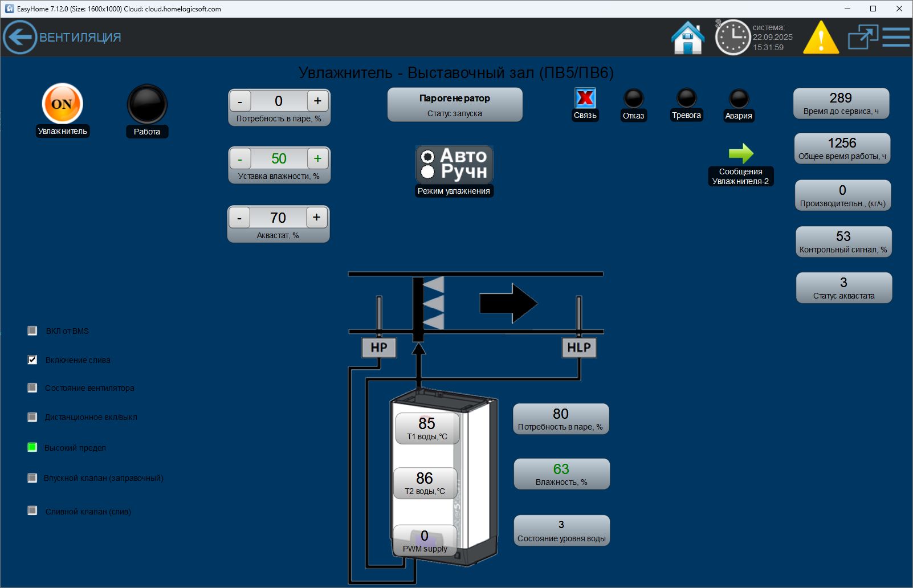The width and height of the screenshot is (913, 588).
Task: Enable the ВКЛ от BMS checkbox
Action: click(x=32, y=330)
